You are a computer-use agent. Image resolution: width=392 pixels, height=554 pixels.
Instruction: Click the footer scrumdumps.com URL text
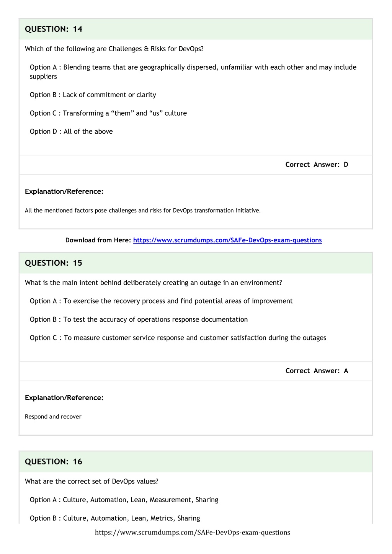click(x=193, y=532)
